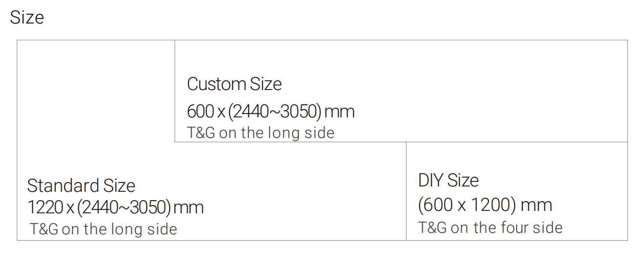
Task: Click the word "Standard" in Standard Size
Action: click(x=57, y=186)
